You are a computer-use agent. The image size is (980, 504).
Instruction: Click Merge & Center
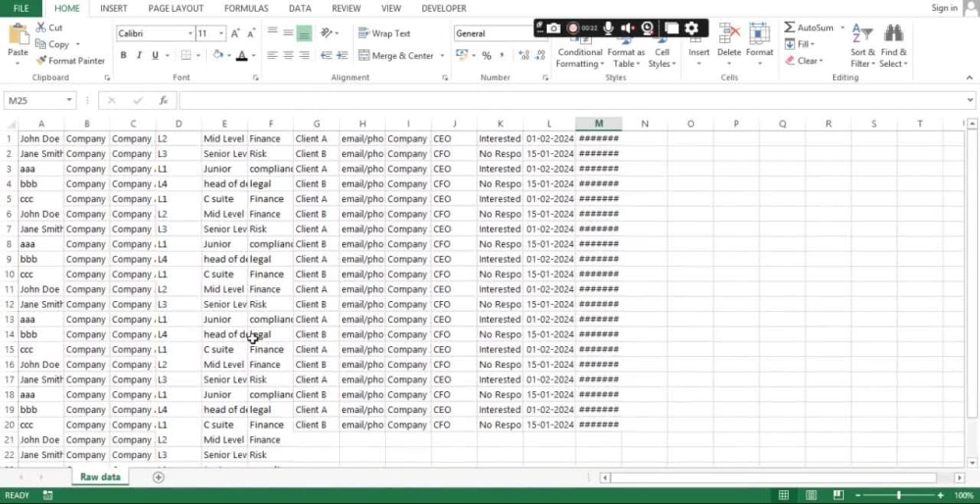396,56
